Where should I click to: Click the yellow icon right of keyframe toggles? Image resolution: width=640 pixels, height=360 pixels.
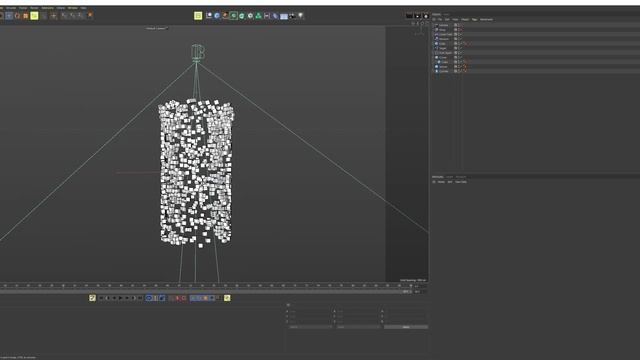click(x=227, y=298)
